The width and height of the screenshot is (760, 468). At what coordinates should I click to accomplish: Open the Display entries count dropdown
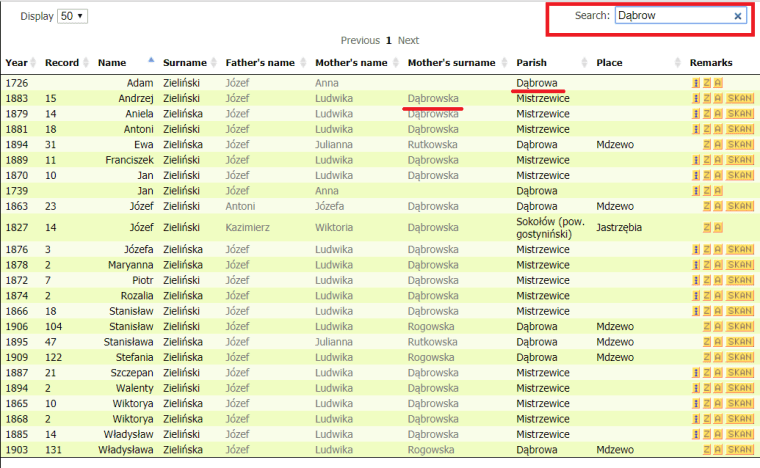tap(74, 16)
